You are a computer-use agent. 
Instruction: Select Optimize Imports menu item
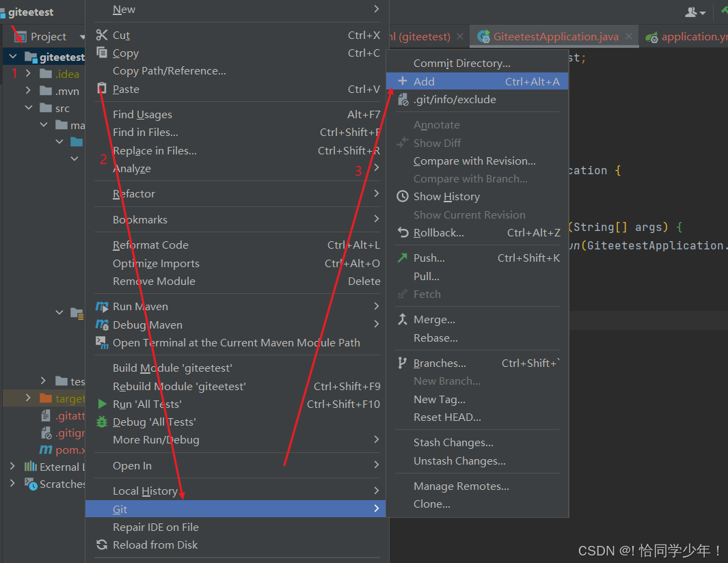pyautogui.click(x=237, y=263)
